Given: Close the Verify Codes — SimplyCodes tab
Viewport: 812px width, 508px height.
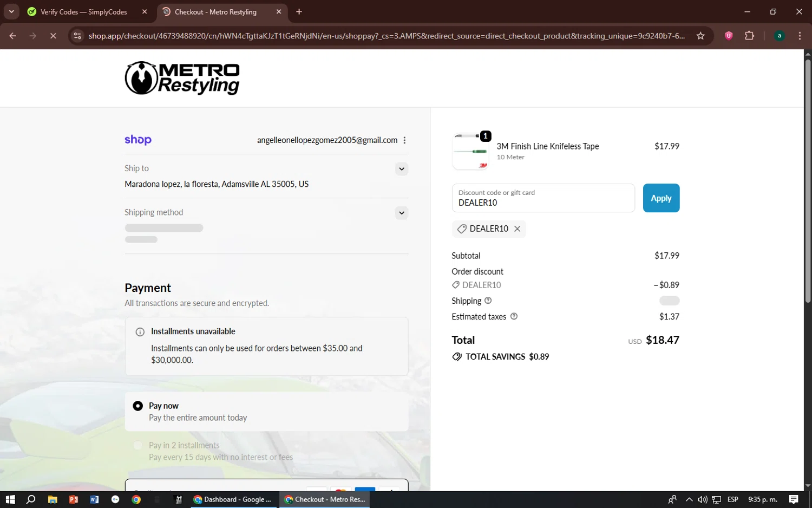Looking at the screenshot, I should [x=145, y=12].
